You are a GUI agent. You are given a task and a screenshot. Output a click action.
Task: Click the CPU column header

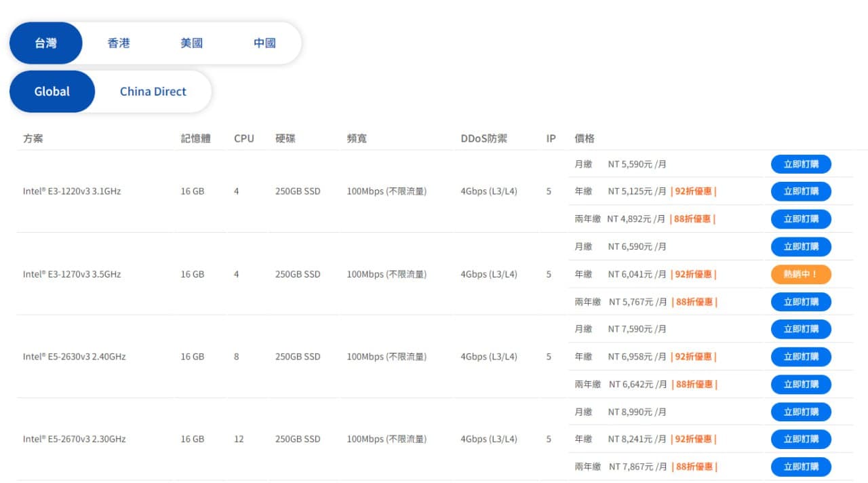click(244, 138)
